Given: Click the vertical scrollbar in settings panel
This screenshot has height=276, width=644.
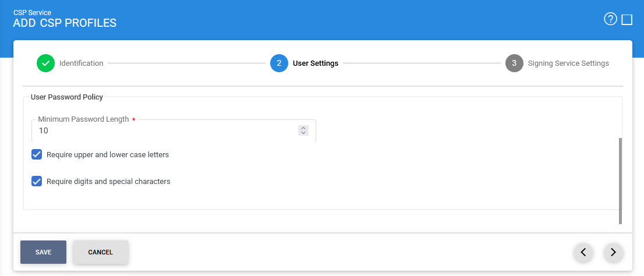Looking at the screenshot, I should tap(620, 181).
